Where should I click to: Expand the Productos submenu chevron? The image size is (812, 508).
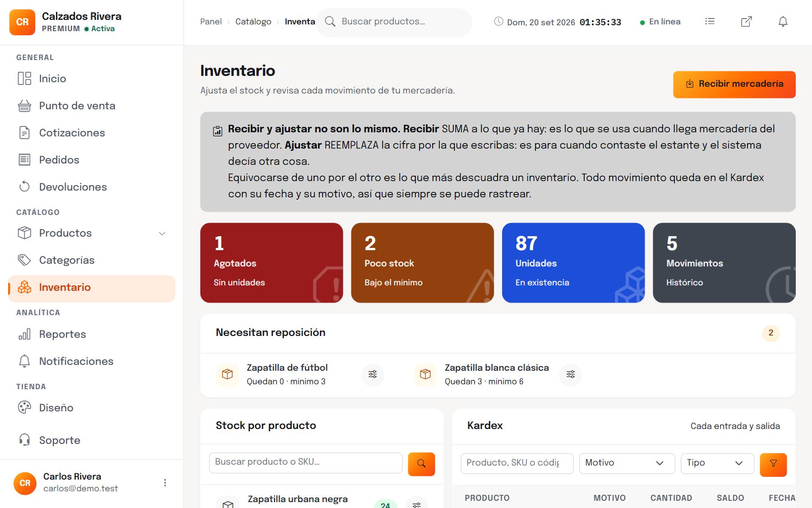click(162, 233)
